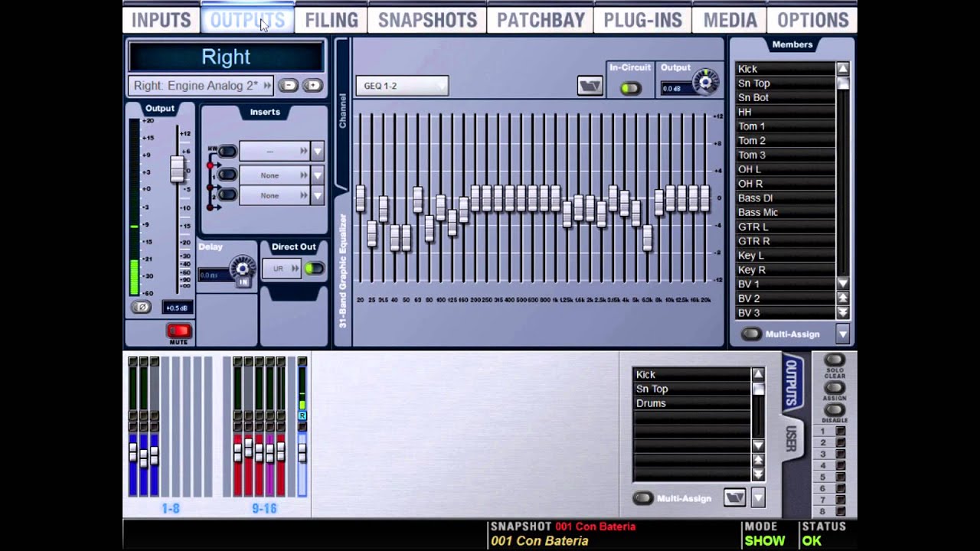This screenshot has height=551, width=980.
Task: Switch to the PLUG-INS tab
Action: [642, 20]
